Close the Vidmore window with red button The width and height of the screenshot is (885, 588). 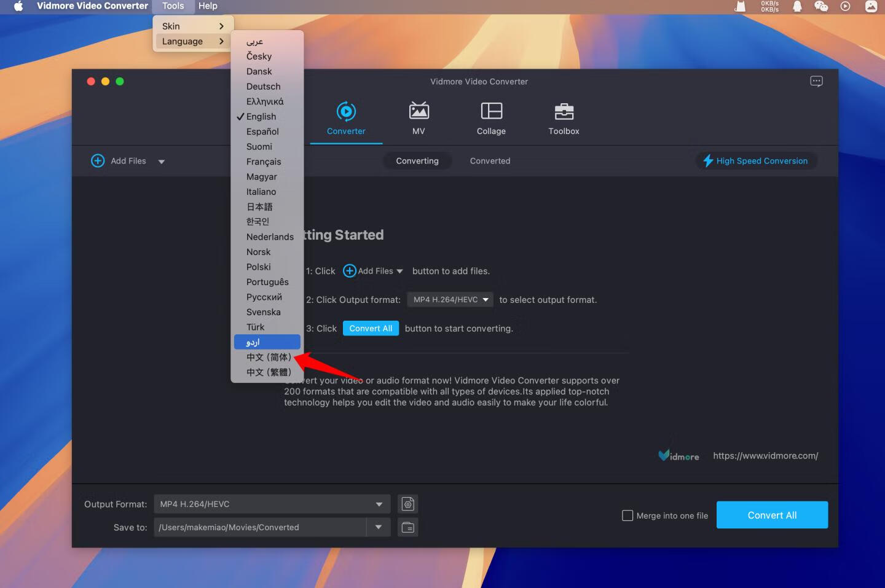pyautogui.click(x=91, y=81)
